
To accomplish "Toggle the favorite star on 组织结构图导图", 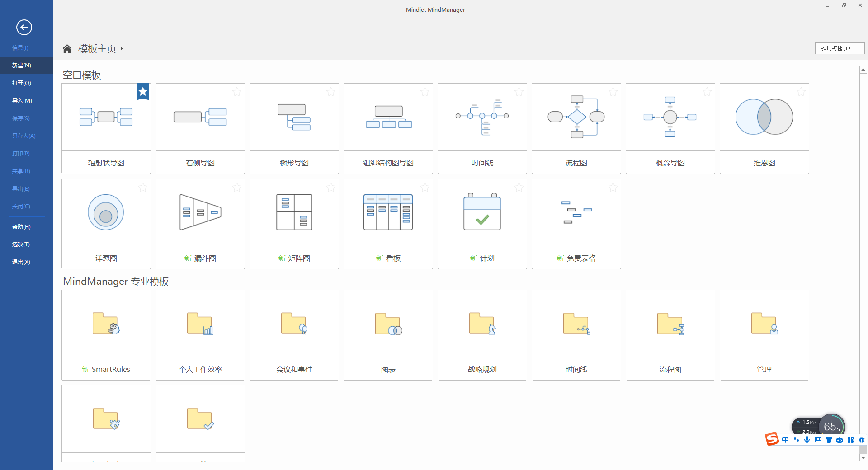I will tap(425, 92).
